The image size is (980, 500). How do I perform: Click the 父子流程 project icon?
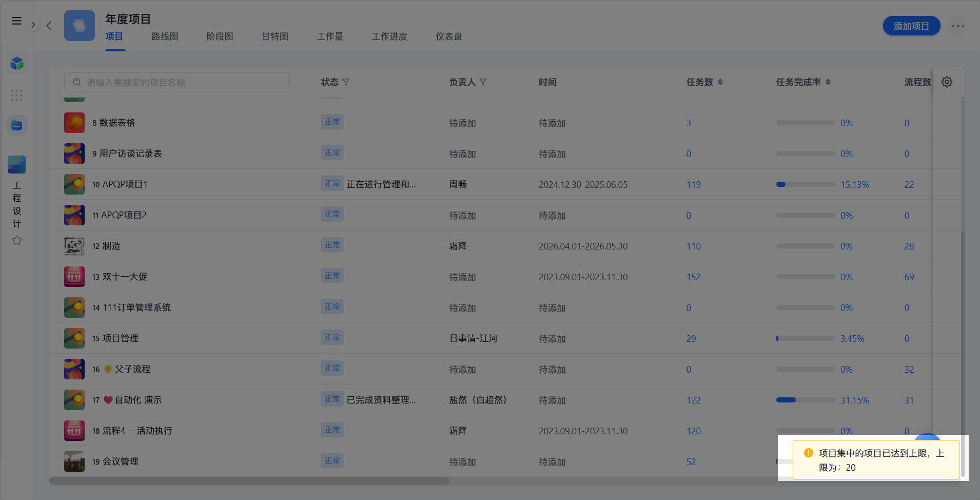click(74, 369)
